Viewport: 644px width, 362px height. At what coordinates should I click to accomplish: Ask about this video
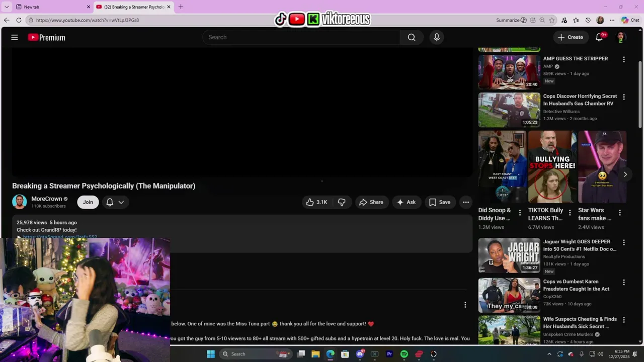[x=406, y=202]
